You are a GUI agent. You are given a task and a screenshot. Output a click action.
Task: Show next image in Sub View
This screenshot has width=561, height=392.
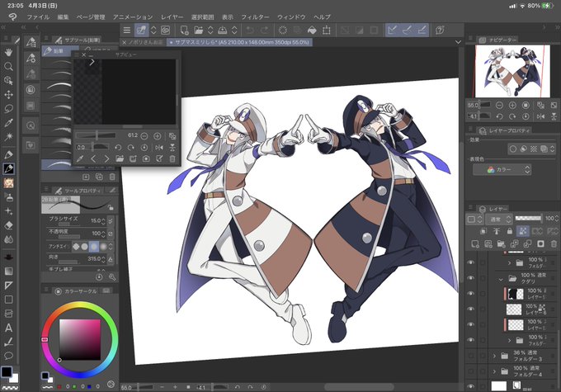click(x=106, y=158)
